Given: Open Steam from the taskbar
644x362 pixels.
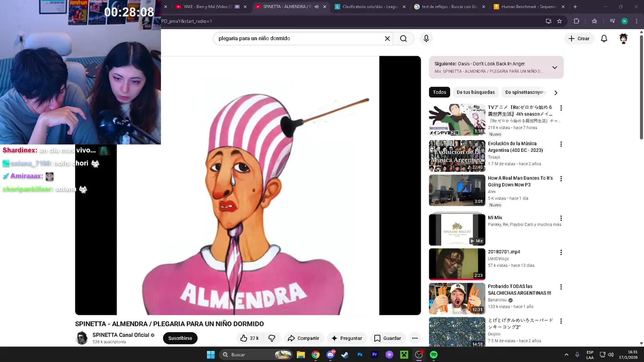Looking at the screenshot, I should pyautogui.click(x=345, y=354).
